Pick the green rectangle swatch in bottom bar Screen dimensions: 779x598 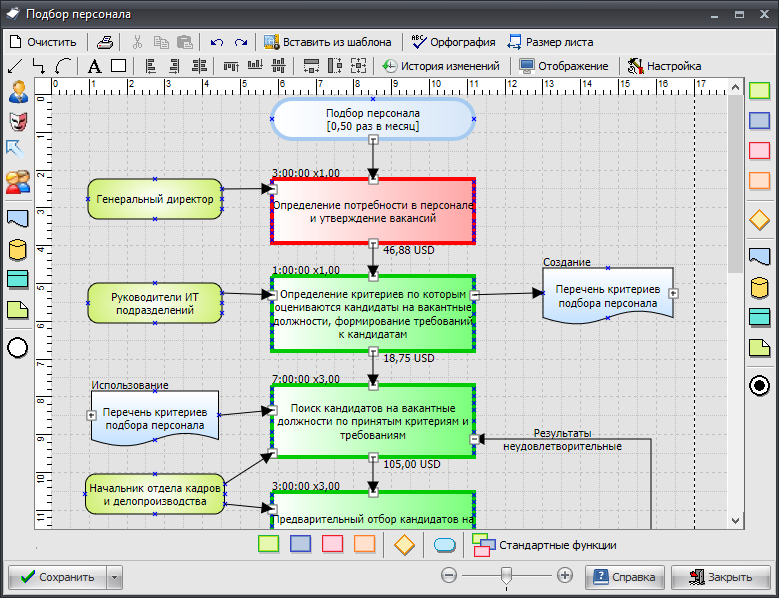click(267, 545)
